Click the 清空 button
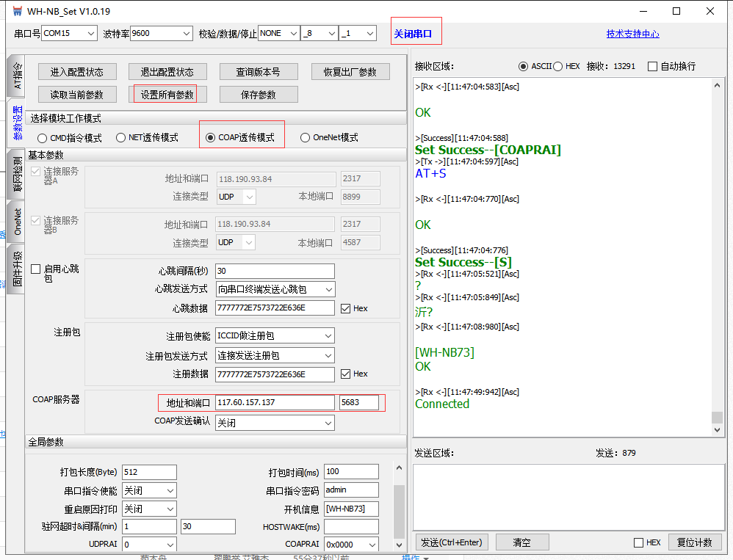 (x=522, y=542)
